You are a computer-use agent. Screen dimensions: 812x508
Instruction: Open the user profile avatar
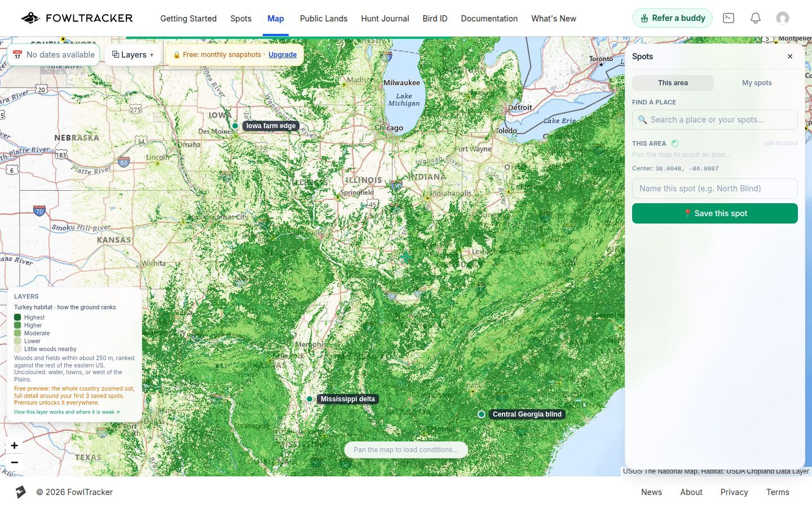coord(783,18)
